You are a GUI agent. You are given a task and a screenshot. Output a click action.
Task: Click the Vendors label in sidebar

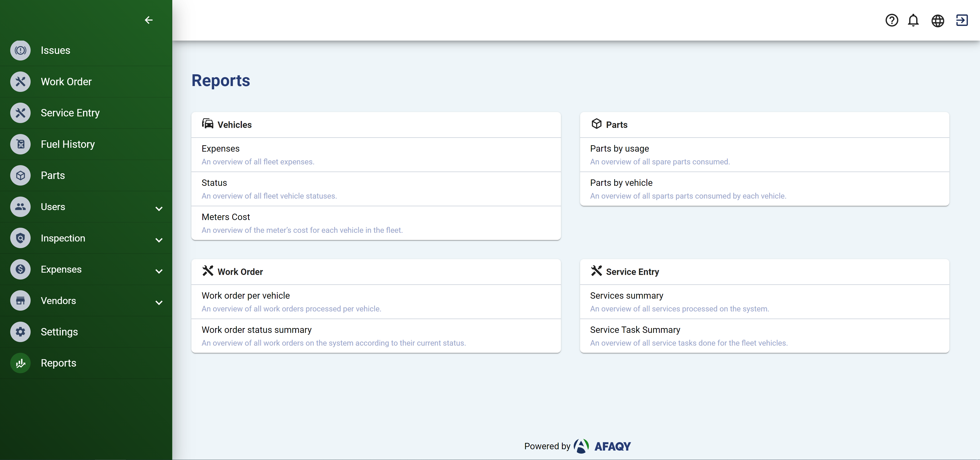(x=59, y=300)
